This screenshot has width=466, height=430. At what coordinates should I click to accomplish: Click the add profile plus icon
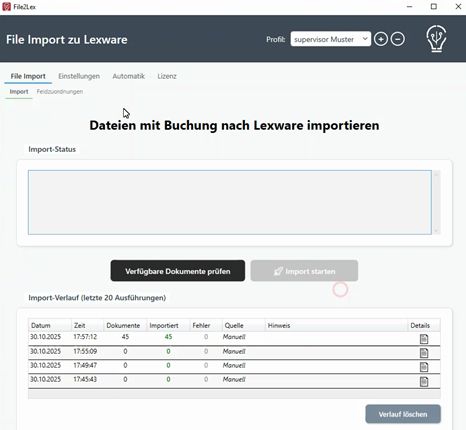pos(381,39)
